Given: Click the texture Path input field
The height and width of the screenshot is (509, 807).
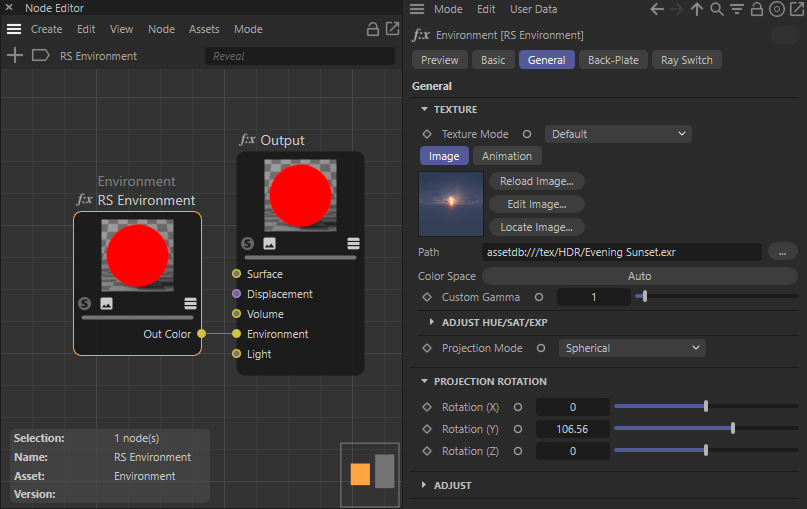Looking at the screenshot, I should point(620,252).
